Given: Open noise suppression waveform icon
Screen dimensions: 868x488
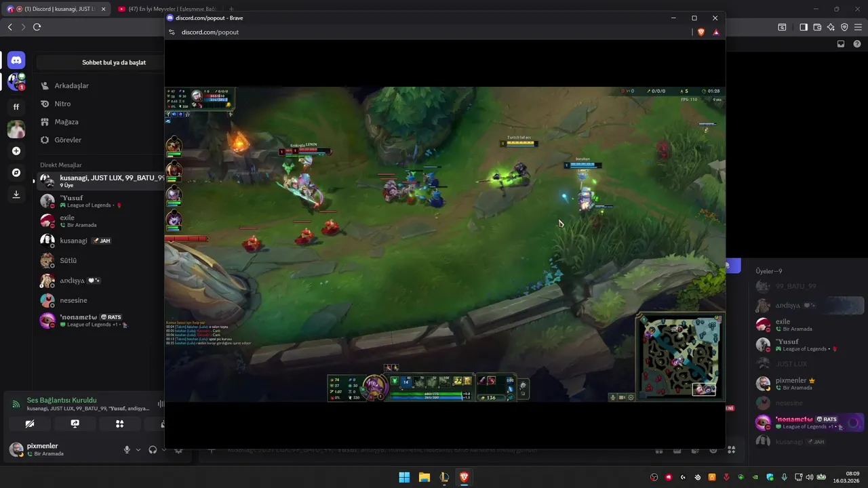Looking at the screenshot, I should coord(161,404).
